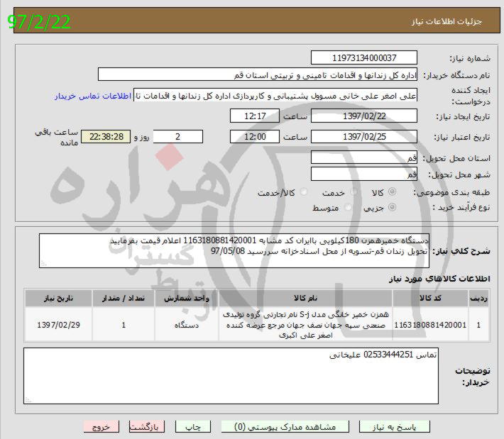Select the کالا/خدمت radio button

[x=303, y=191]
